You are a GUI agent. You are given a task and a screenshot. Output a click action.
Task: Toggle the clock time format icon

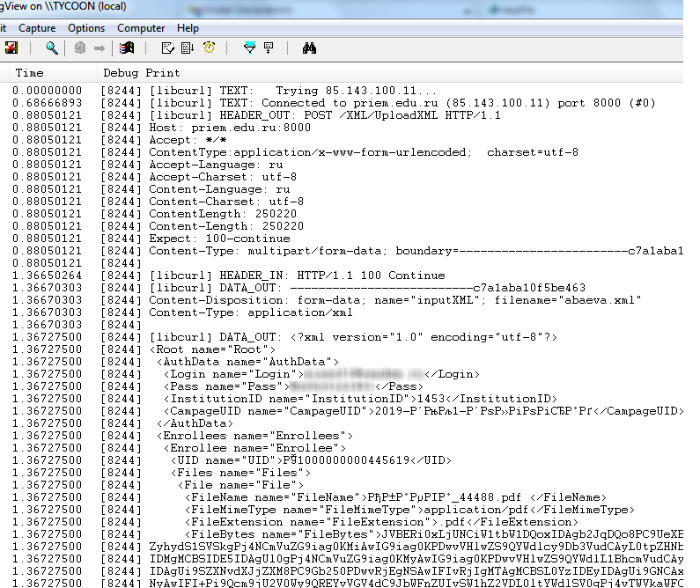pos(210,48)
